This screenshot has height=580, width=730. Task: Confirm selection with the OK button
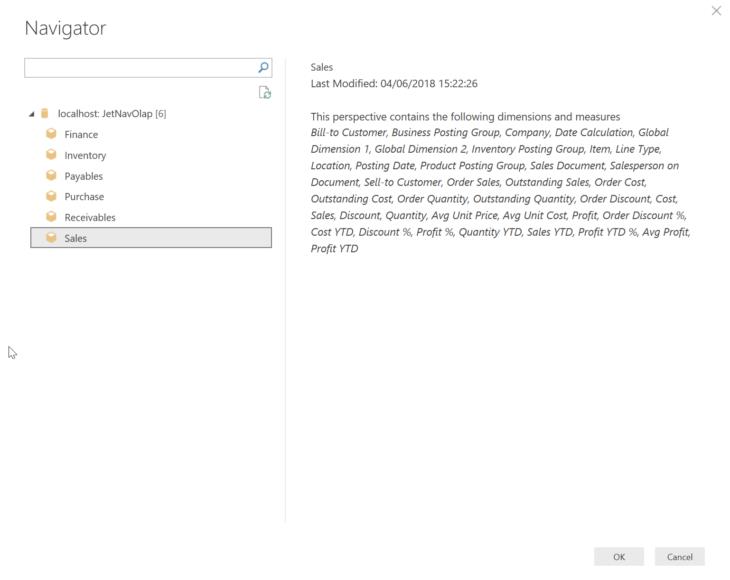tap(619, 557)
